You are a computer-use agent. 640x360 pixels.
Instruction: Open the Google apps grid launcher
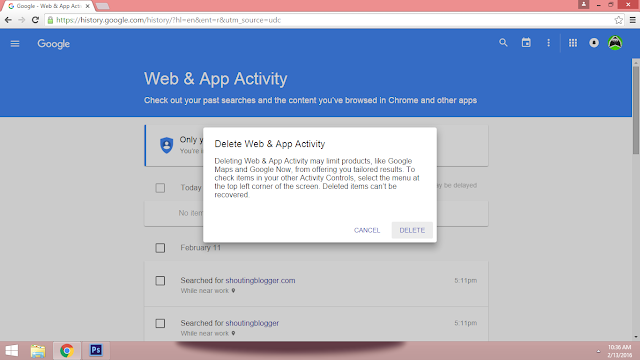[573, 43]
